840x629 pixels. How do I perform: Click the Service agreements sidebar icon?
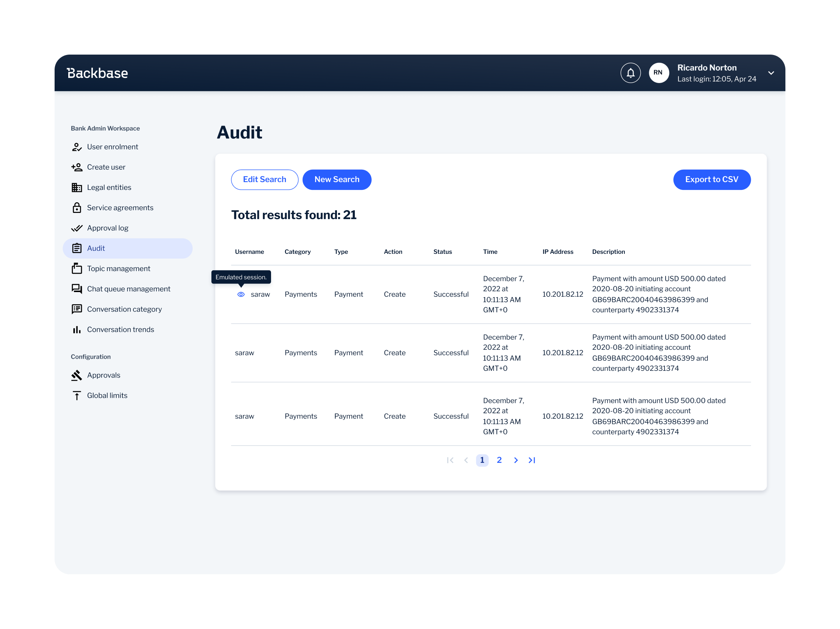pos(77,207)
